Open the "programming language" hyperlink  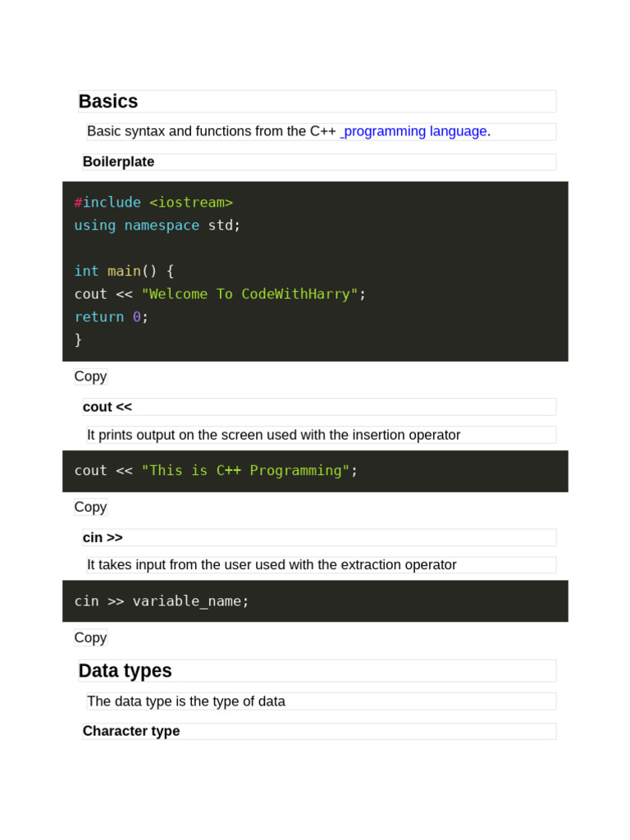pos(415,131)
